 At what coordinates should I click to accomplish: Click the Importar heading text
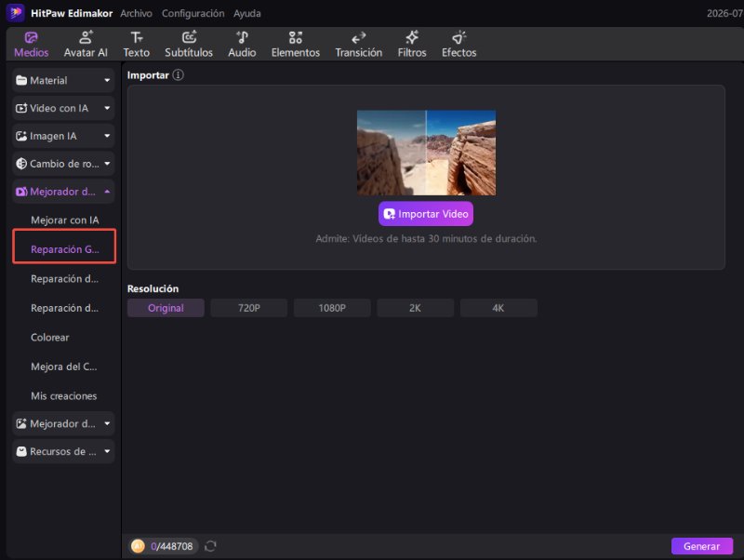(148, 75)
